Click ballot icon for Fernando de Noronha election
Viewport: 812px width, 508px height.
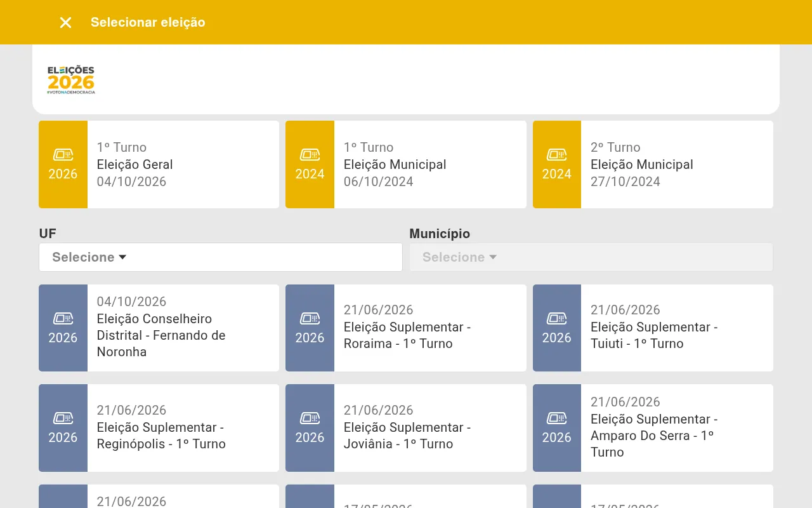click(x=63, y=318)
